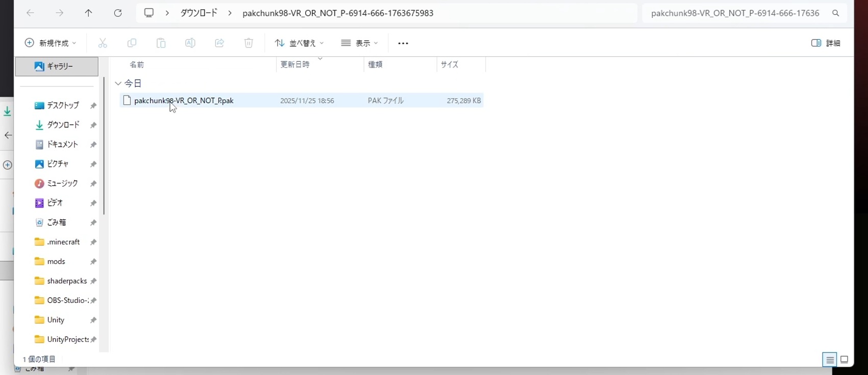Click the Cut scissors icon in toolbar
The width and height of the screenshot is (868, 375).
(x=103, y=43)
